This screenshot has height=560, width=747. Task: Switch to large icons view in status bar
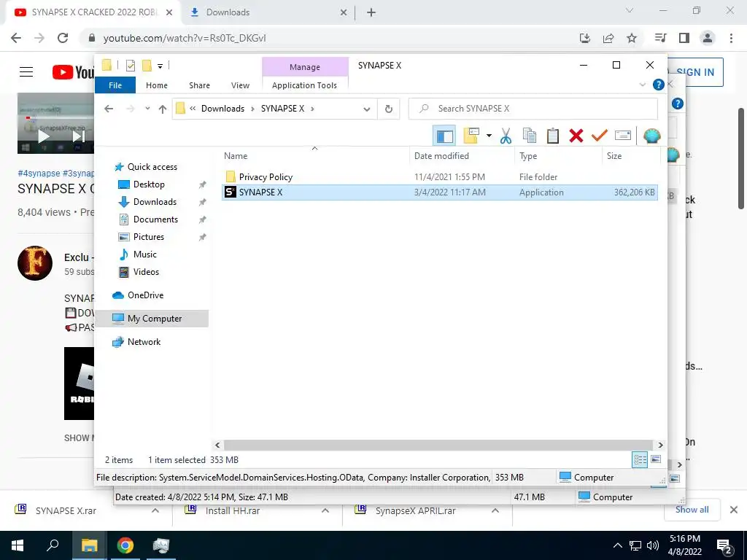tap(656, 459)
